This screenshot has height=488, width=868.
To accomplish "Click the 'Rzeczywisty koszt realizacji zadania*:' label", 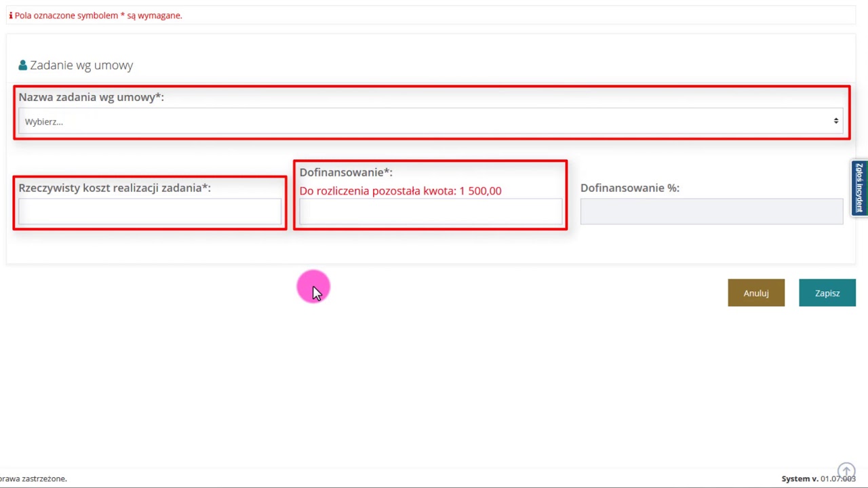I will click(115, 188).
